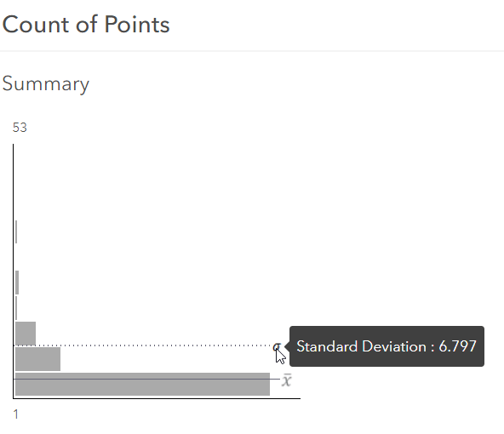
Task: Click the Count of Points title
Action: coord(86,25)
